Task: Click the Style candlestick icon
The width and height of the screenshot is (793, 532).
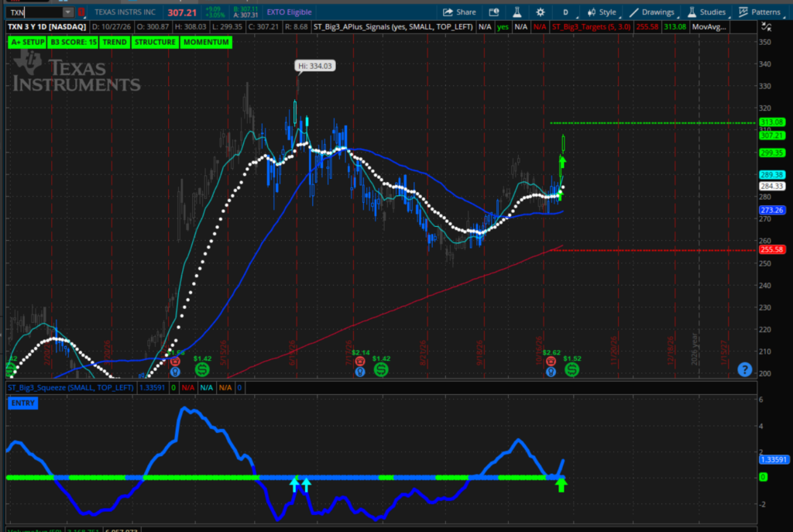Action: pyautogui.click(x=591, y=12)
